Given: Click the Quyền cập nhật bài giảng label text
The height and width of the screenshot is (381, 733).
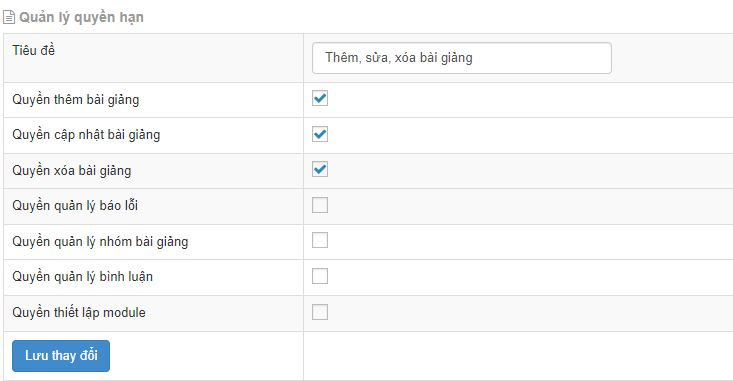Looking at the screenshot, I should [86, 135].
